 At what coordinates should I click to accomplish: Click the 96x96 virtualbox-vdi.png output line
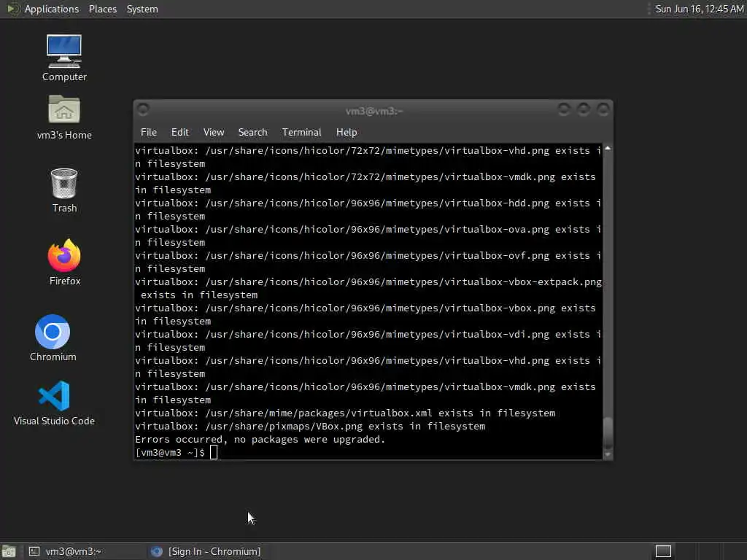pyautogui.click(x=368, y=341)
